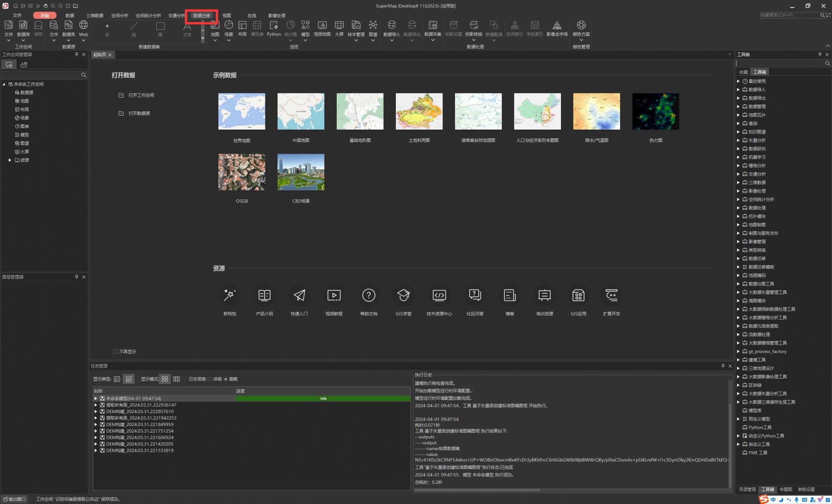The width and height of the screenshot is (832, 504).
Task: Collapse the 未命名工作空间 tree node
Action: point(4,84)
